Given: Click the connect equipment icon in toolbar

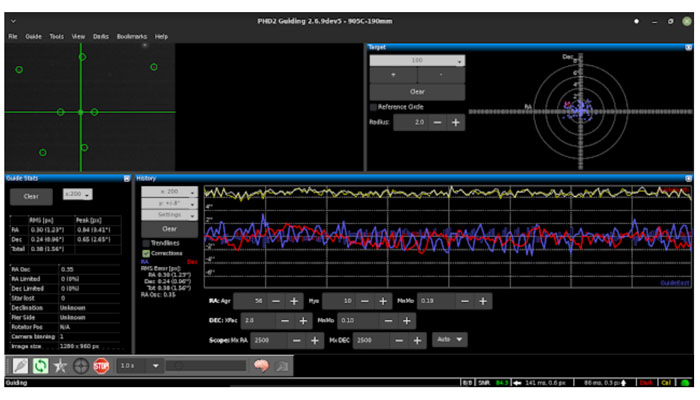Looking at the screenshot, I should (18, 366).
